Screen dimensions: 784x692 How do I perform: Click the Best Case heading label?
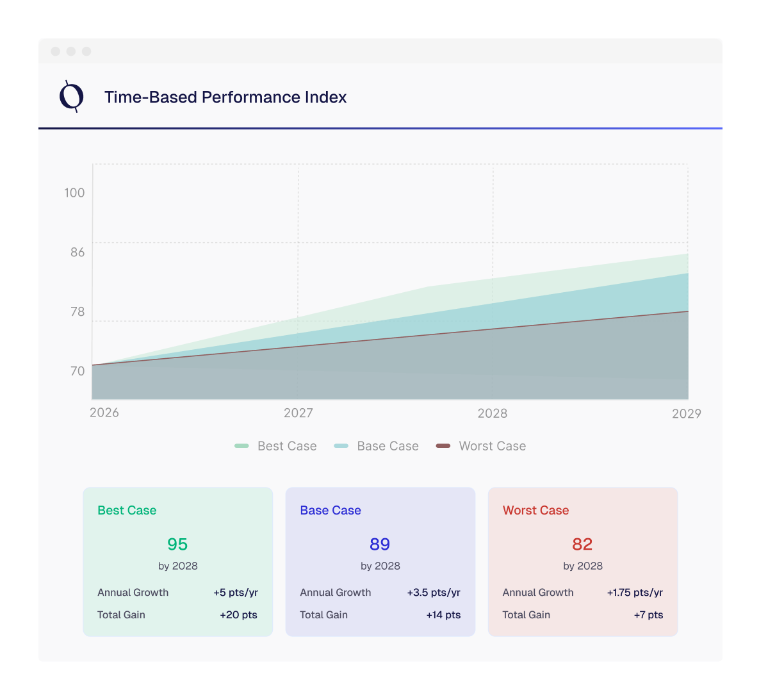pos(126,510)
